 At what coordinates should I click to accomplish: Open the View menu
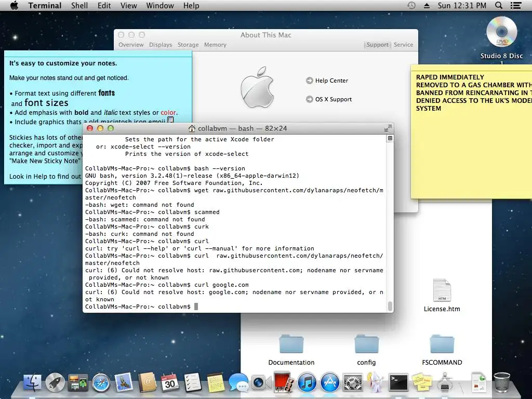(x=129, y=5)
